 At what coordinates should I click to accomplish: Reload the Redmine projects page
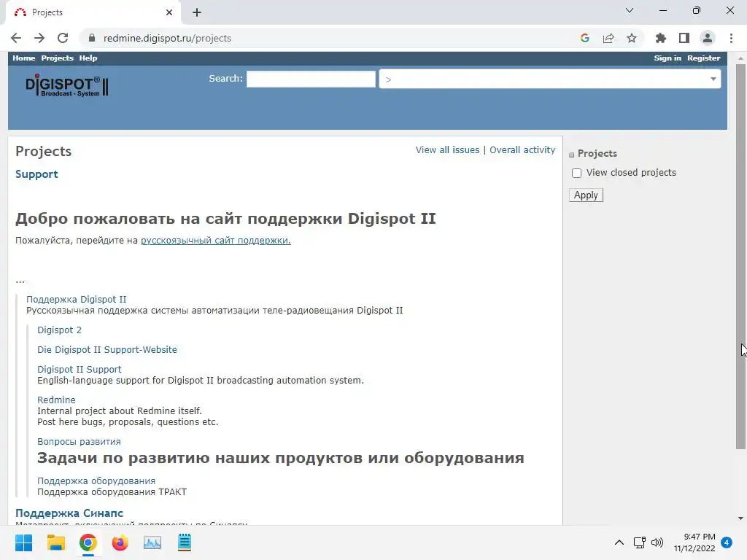[63, 38]
